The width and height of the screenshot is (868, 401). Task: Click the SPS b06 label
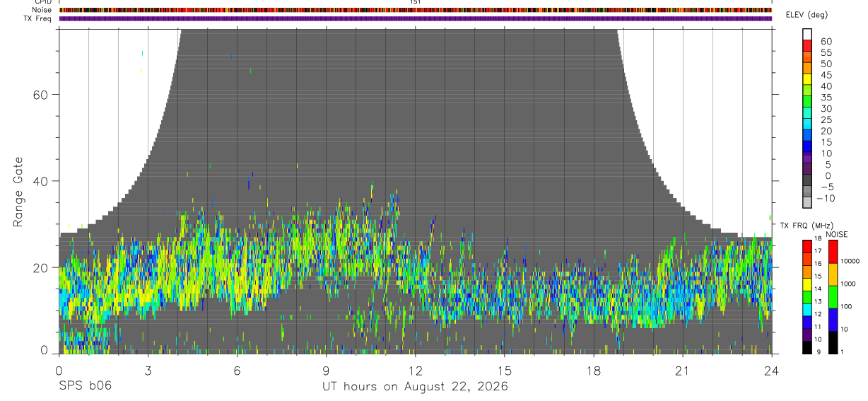point(85,387)
